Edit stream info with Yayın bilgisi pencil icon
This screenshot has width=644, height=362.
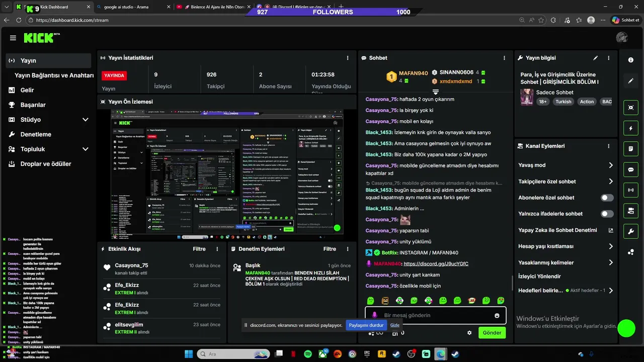[596, 58]
